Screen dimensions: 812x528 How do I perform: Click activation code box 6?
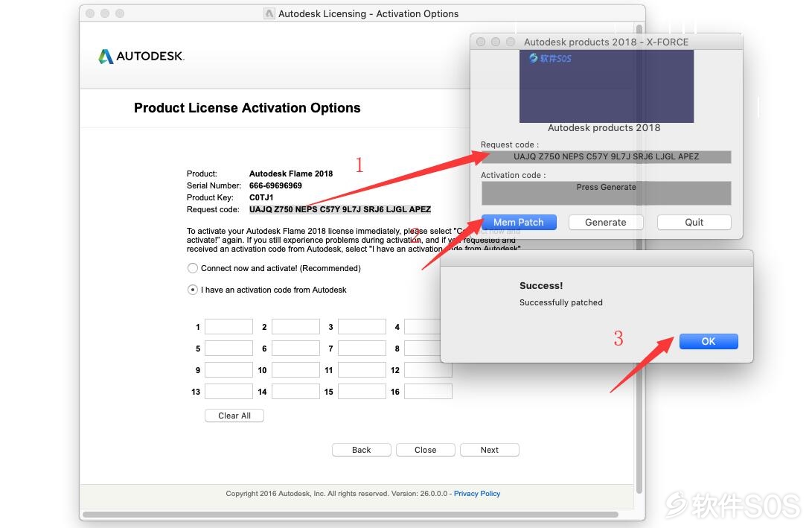tap(295, 349)
